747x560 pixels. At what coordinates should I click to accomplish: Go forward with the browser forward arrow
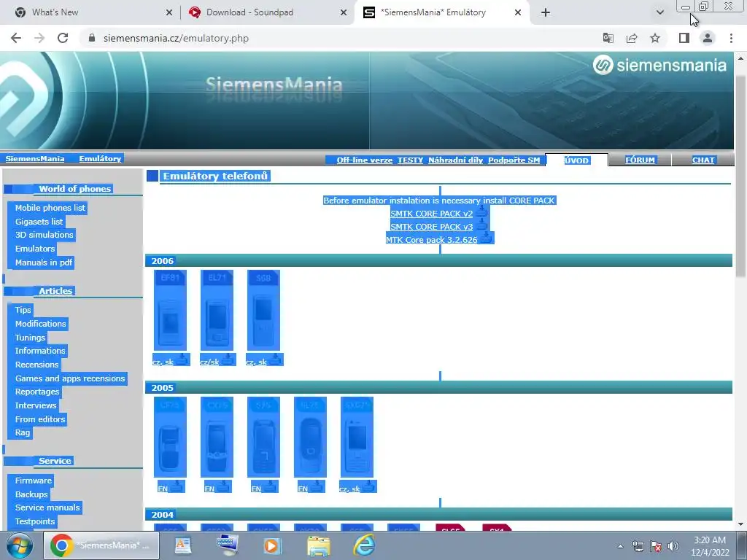[x=39, y=38]
